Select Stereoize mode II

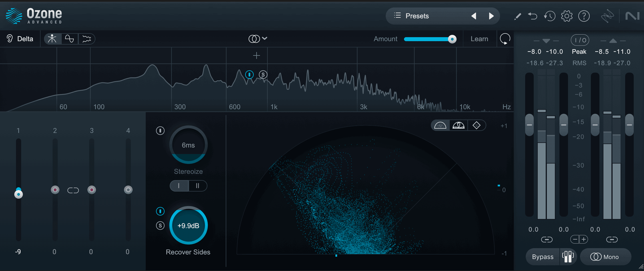click(198, 186)
